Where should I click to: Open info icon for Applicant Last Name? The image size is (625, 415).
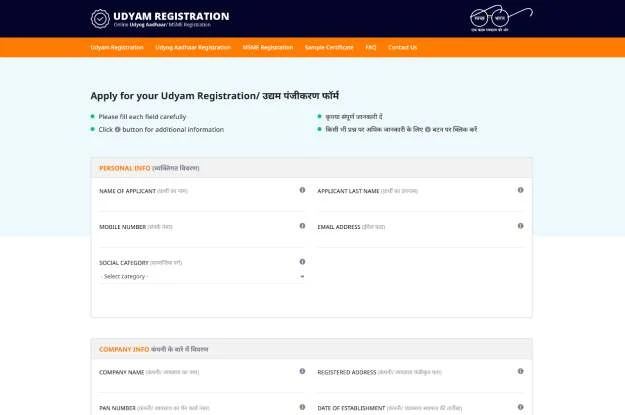click(521, 190)
